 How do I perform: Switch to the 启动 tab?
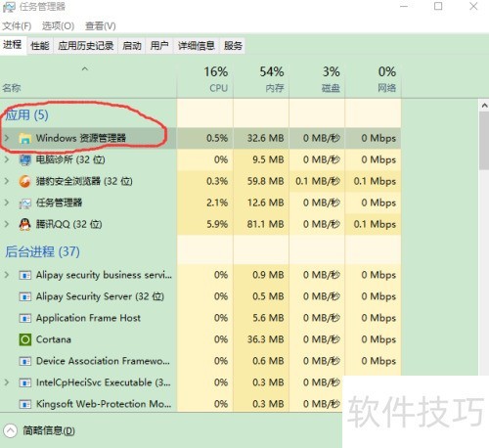132,46
